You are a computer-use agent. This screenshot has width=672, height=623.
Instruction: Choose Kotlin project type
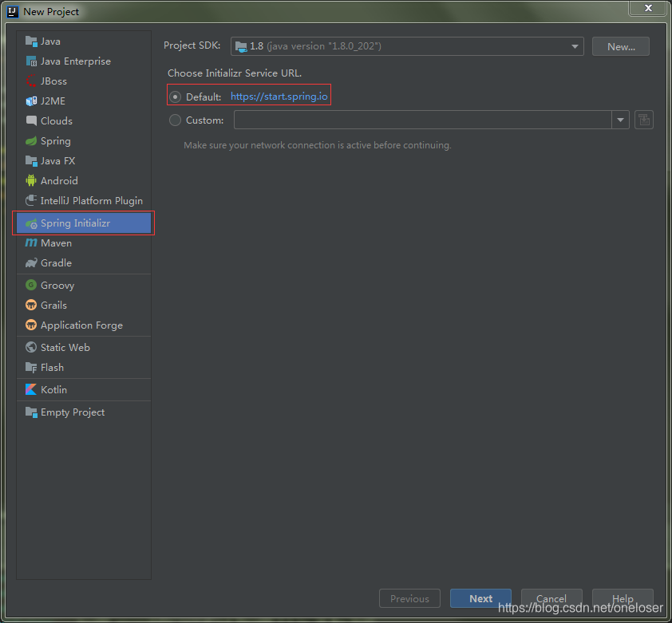click(84, 389)
